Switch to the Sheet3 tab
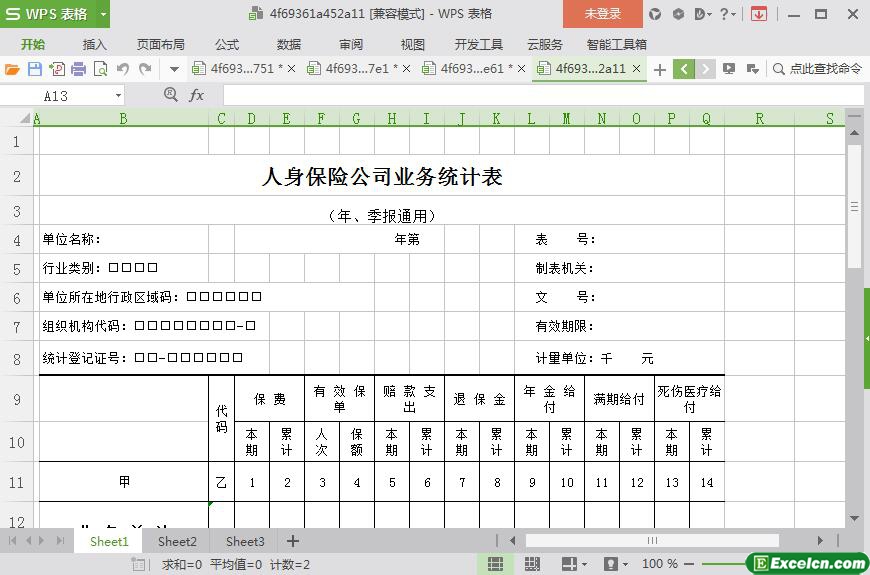Viewport: 870px width, 575px height. tap(245, 541)
